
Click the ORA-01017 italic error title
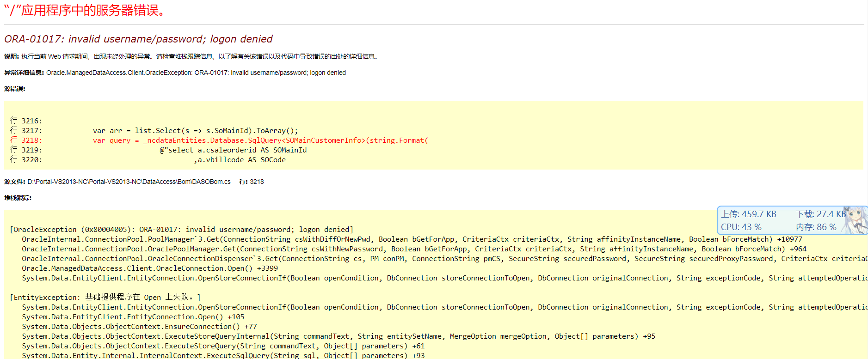(x=138, y=39)
